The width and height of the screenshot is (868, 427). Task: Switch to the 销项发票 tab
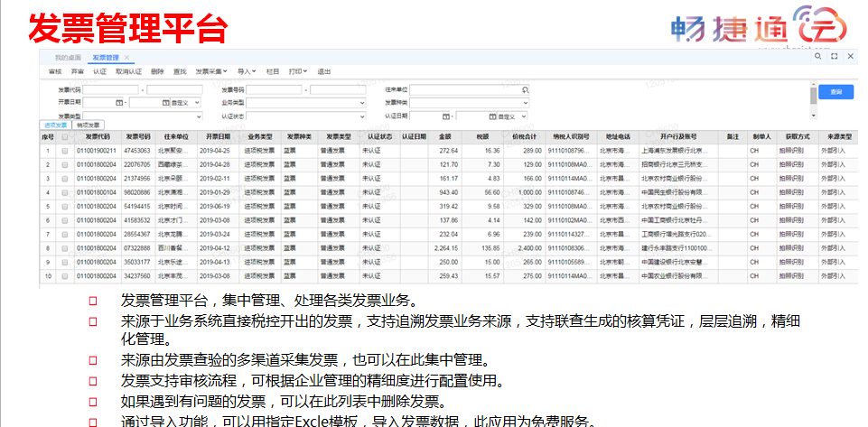(89, 125)
